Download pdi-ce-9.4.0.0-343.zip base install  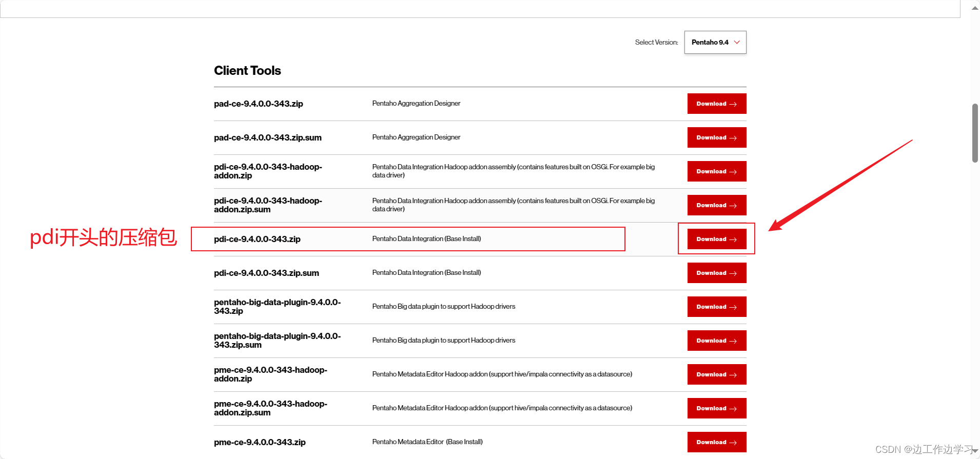717,239
